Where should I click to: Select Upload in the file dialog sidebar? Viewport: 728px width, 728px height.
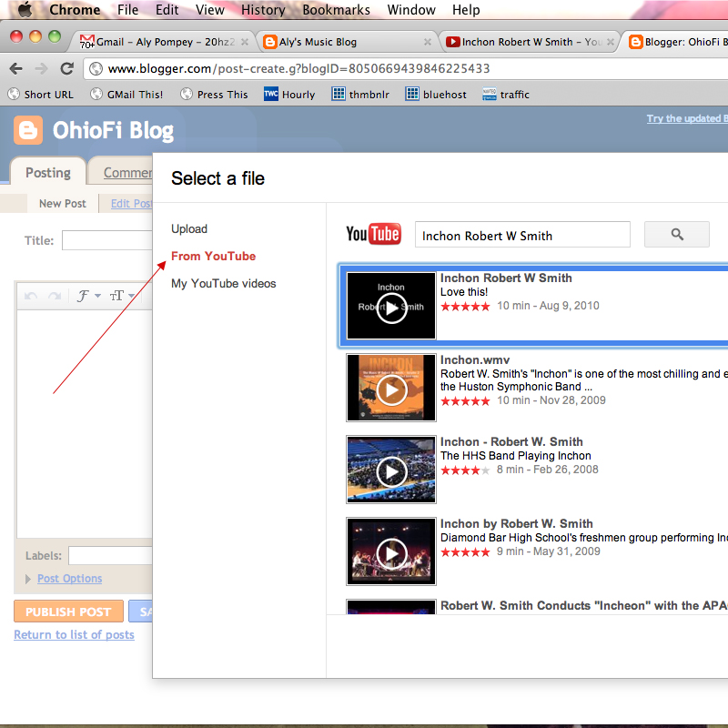click(189, 229)
